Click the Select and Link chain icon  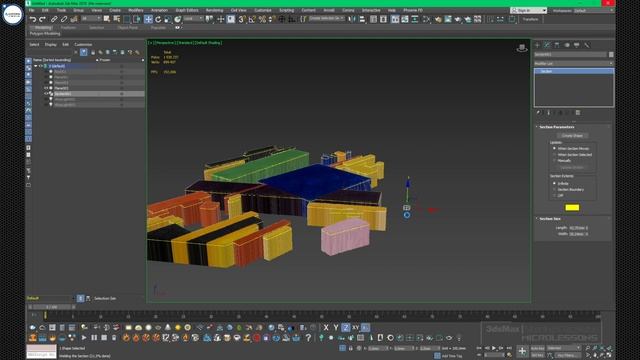coord(54,19)
